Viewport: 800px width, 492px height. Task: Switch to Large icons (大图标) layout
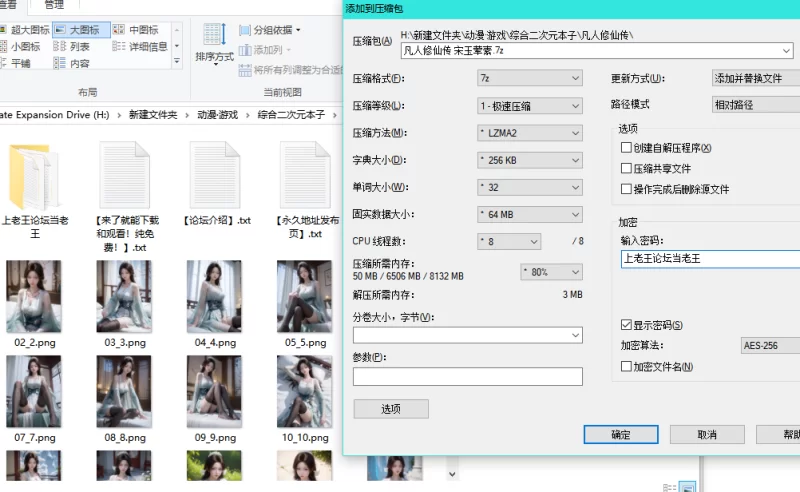[81, 30]
